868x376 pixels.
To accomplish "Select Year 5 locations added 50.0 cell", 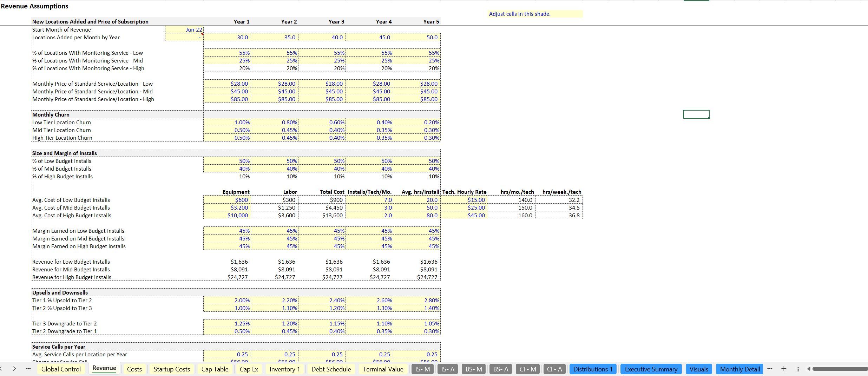I will click(x=417, y=37).
